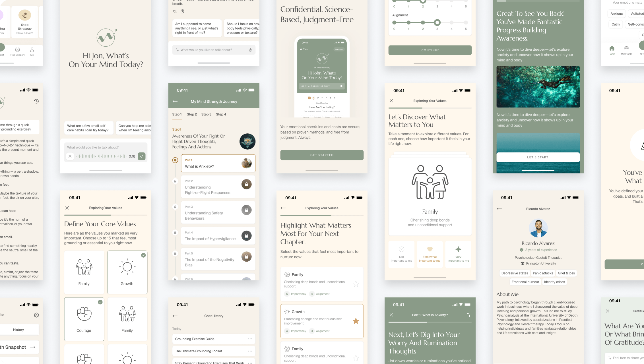Select the first Family core value card
Image resolution: width=644 pixels, height=364 pixels.
[x=84, y=272]
